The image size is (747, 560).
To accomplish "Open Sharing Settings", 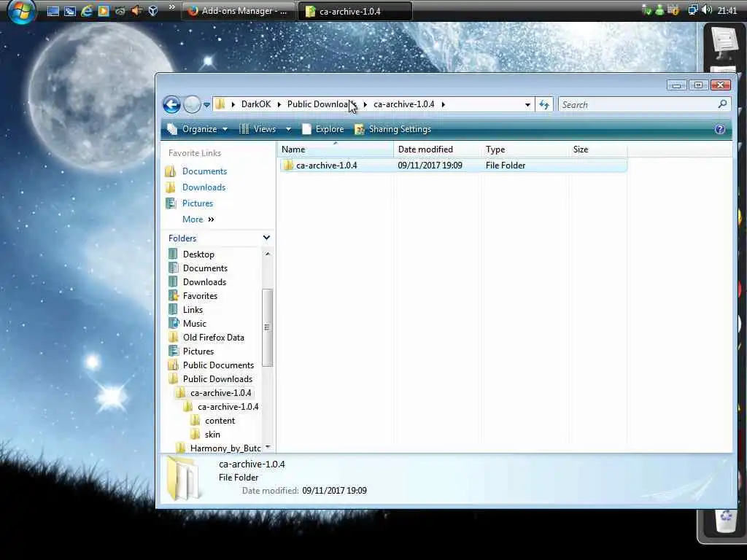I will coord(393,129).
